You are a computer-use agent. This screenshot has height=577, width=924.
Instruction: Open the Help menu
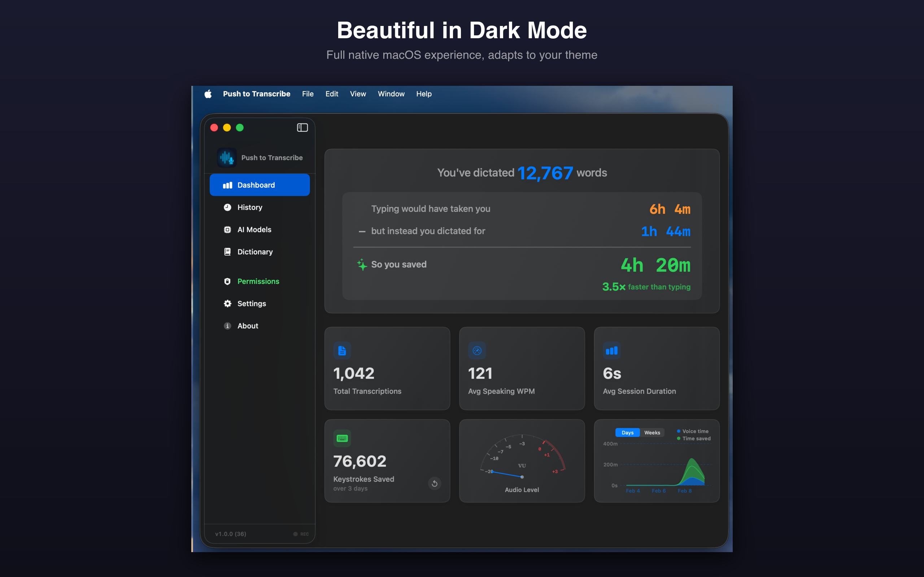pos(424,94)
